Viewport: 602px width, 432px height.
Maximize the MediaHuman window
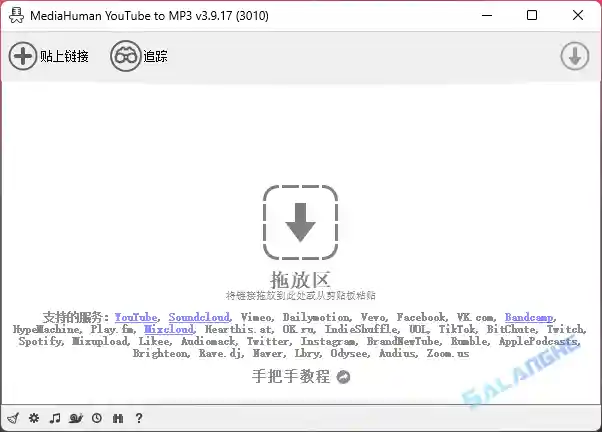click(x=532, y=15)
